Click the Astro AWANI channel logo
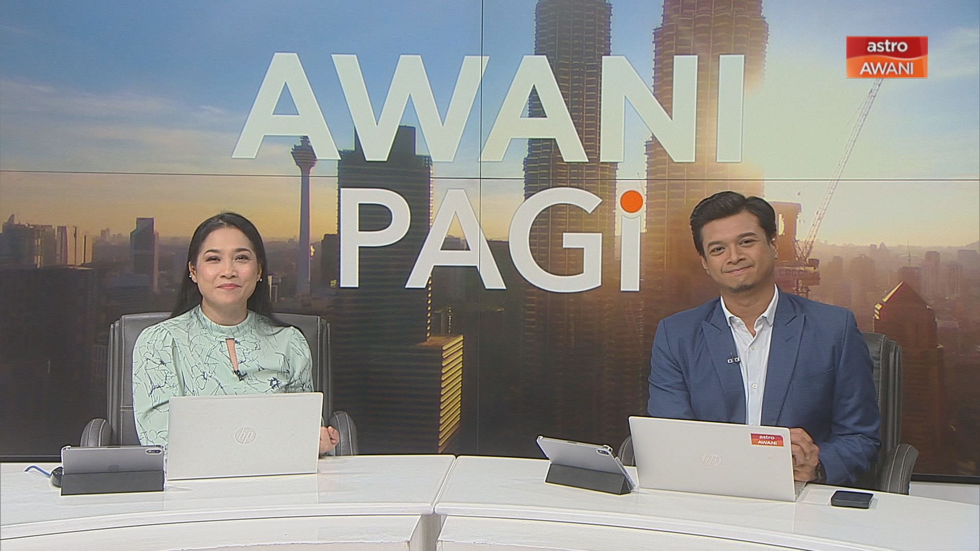The width and height of the screenshot is (980, 551). click(887, 57)
